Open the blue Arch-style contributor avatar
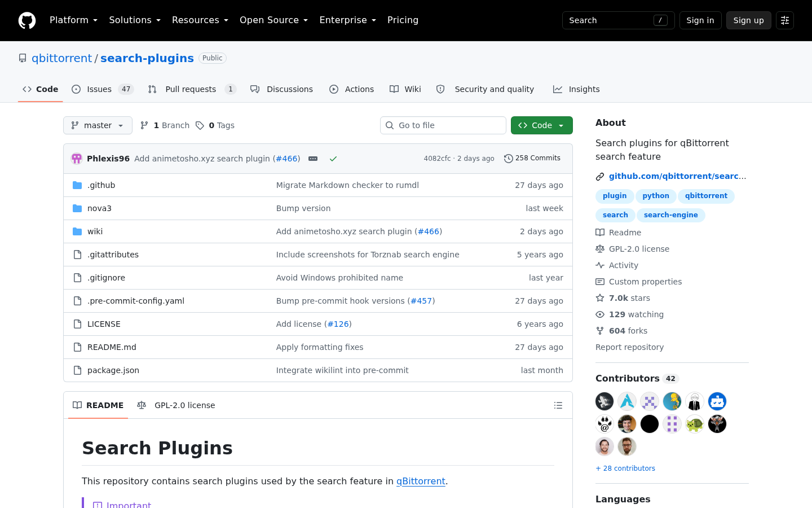Viewport: 812px width, 508px height. pos(627,401)
